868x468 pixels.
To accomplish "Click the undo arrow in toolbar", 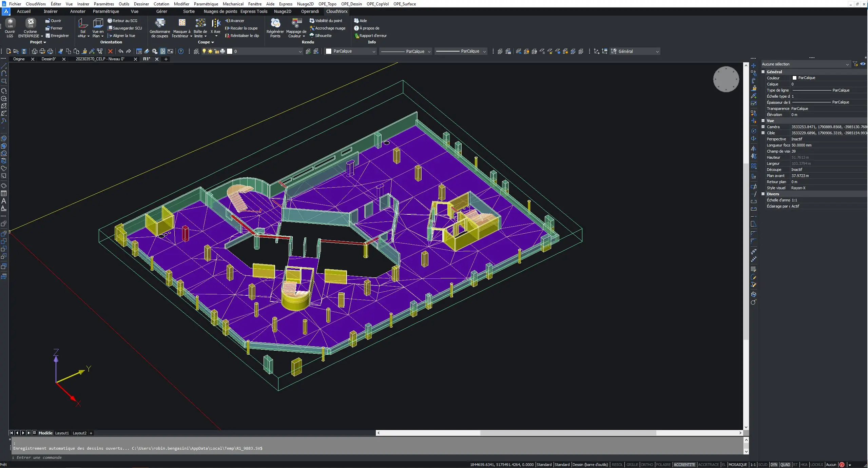I will point(121,51).
